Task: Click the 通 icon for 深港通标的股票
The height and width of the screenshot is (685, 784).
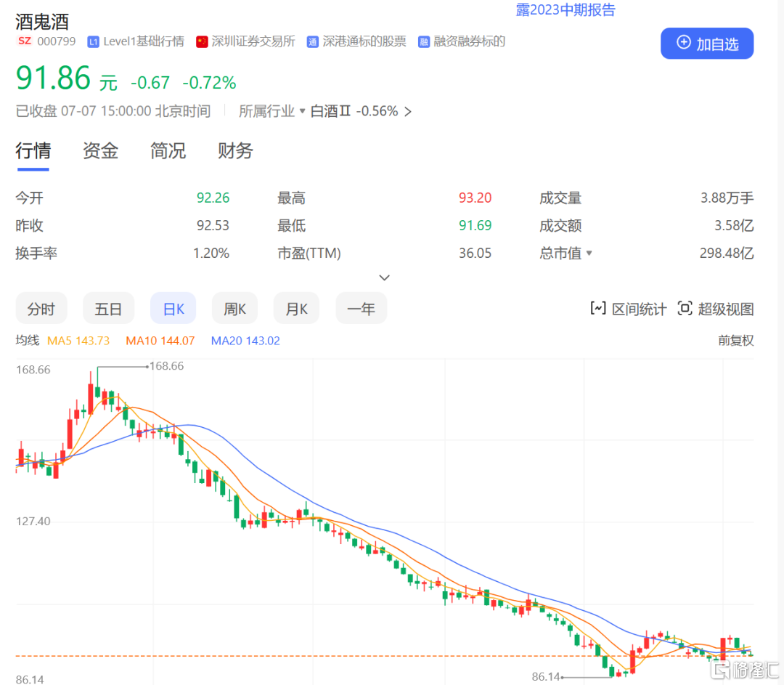Action: point(312,42)
